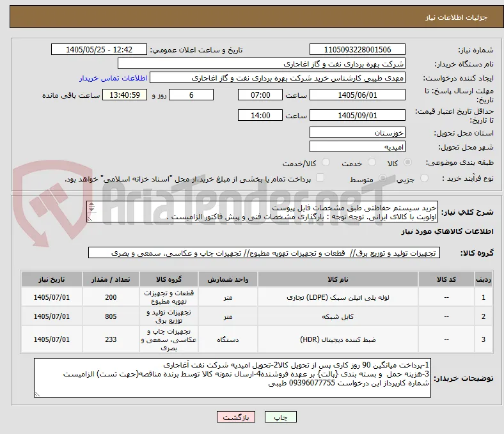Click the price validity time 14:00 field
The image size is (504, 434).
260,115
